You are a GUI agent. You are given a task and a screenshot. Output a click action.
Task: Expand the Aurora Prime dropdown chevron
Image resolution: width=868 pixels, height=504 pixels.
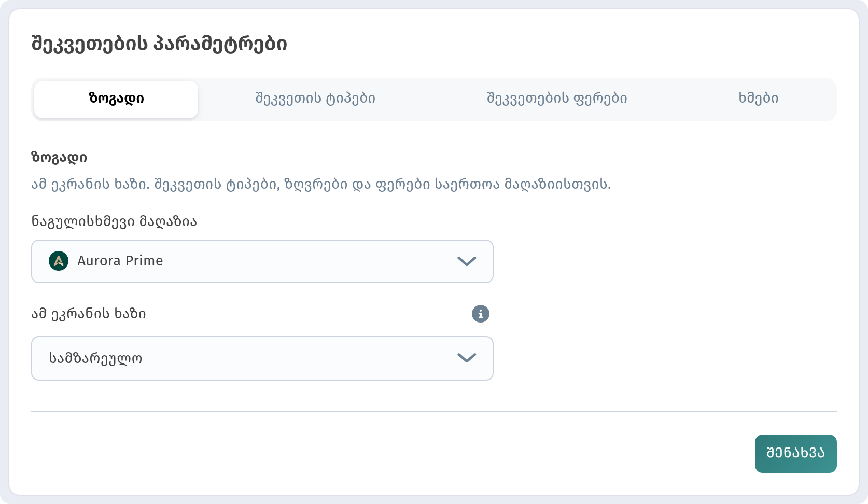click(467, 261)
